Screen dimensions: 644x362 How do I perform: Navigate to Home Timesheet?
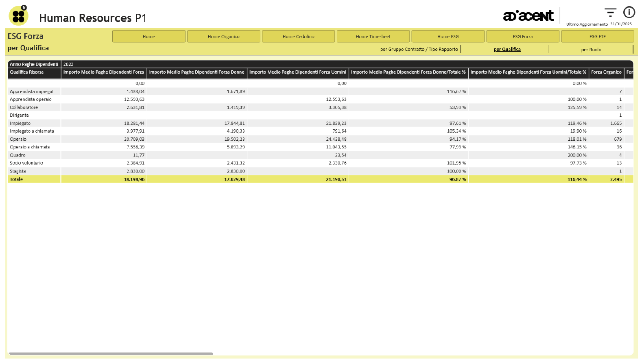(373, 37)
